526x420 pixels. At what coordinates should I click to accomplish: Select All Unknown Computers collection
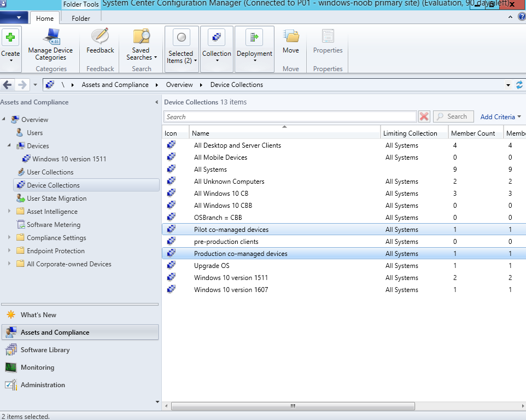[344, 182]
